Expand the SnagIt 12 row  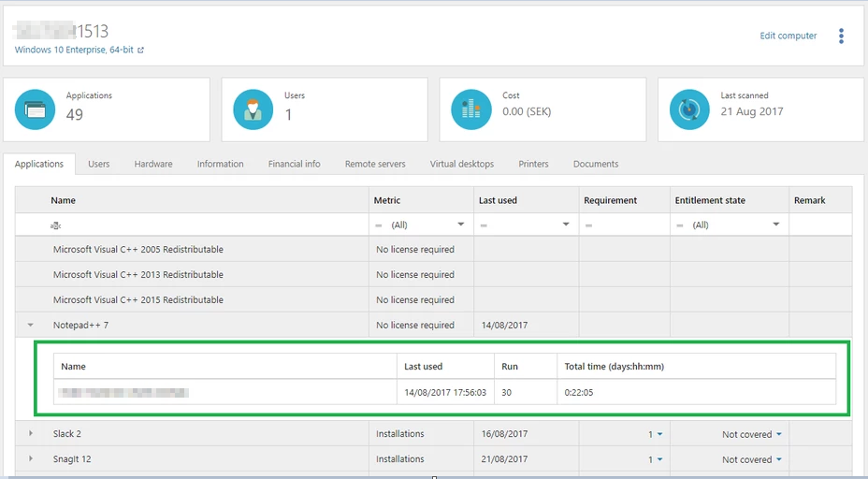click(x=31, y=459)
